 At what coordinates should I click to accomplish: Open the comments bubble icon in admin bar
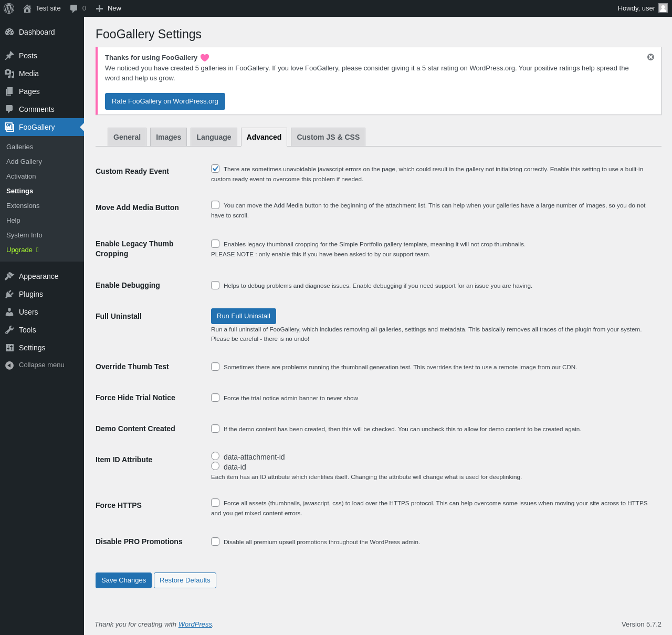click(74, 8)
